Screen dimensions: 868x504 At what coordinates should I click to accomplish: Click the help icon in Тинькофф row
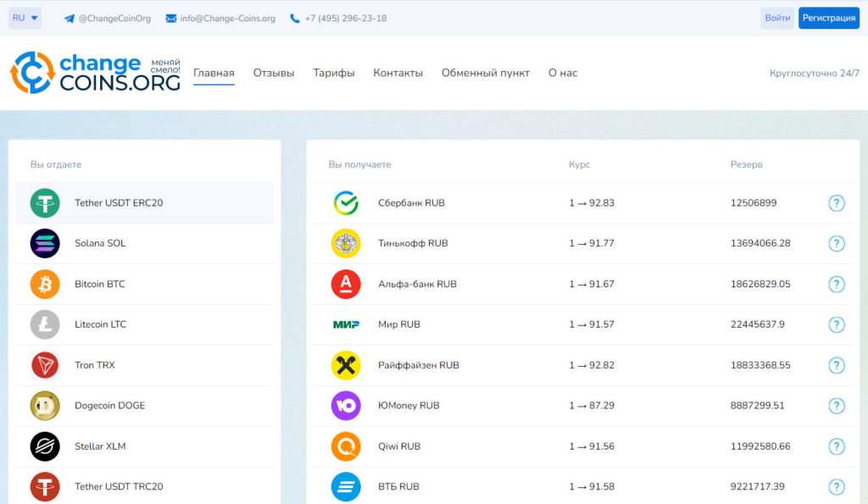coord(837,243)
